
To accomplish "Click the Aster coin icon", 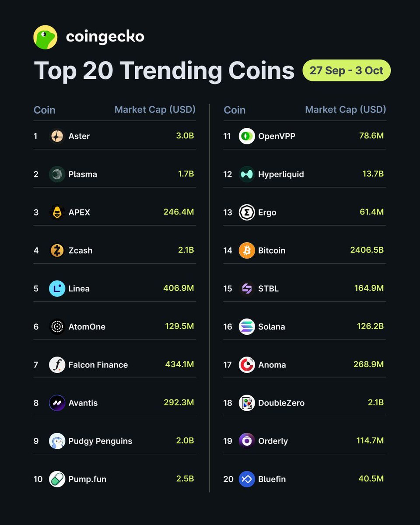I will (x=57, y=136).
